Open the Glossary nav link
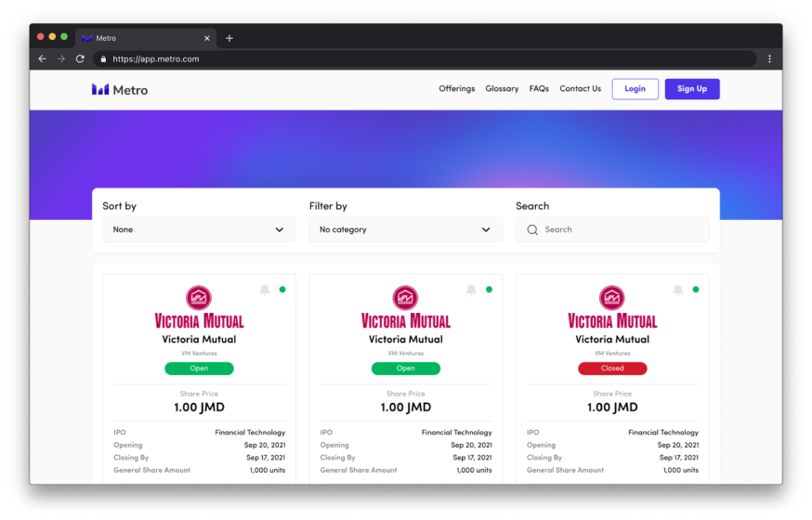The width and height of the screenshot is (812, 520). pos(502,89)
